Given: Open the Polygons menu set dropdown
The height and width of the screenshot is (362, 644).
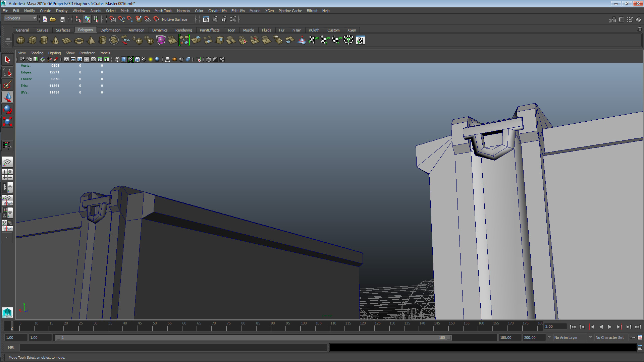Looking at the screenshot, I should pyautogui.click(x=20, y=18).
